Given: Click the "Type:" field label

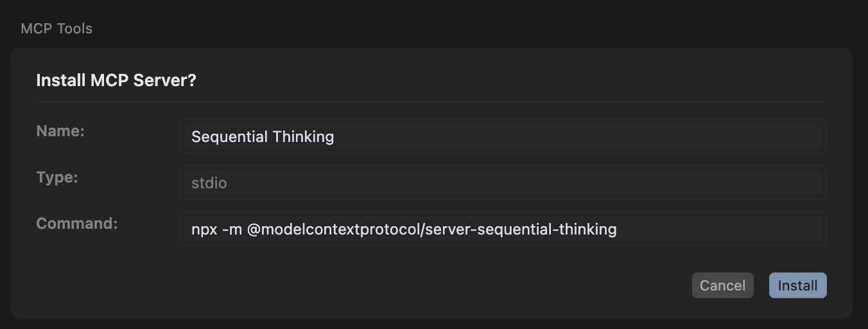Looking at the screenshot, I should click(57, 177).
